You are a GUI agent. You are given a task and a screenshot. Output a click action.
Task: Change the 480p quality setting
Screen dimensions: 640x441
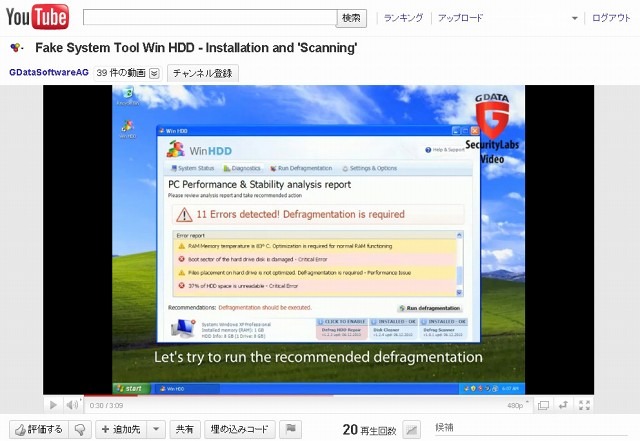tap(518, 405)
